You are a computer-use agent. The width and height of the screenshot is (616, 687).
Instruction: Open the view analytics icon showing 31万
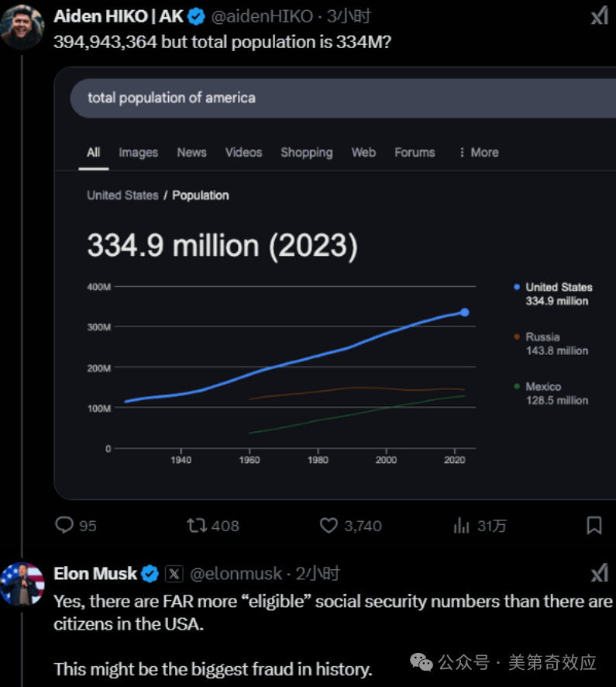coord(462,525)
